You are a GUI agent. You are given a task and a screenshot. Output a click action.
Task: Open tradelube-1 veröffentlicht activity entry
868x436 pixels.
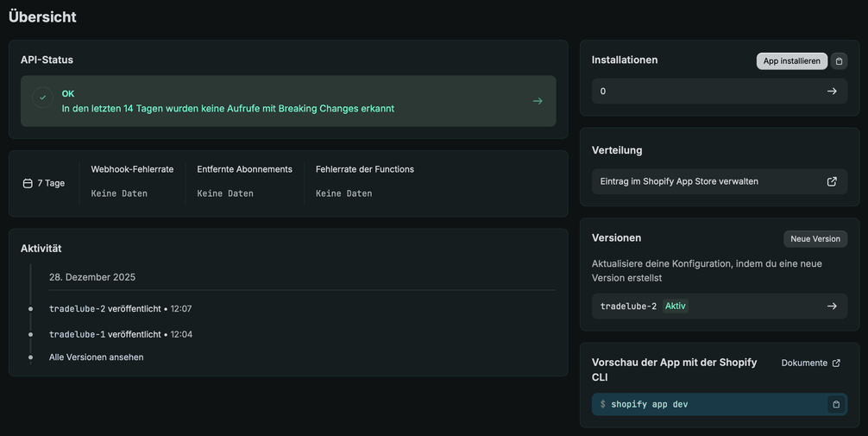click(x=121, y=334)
